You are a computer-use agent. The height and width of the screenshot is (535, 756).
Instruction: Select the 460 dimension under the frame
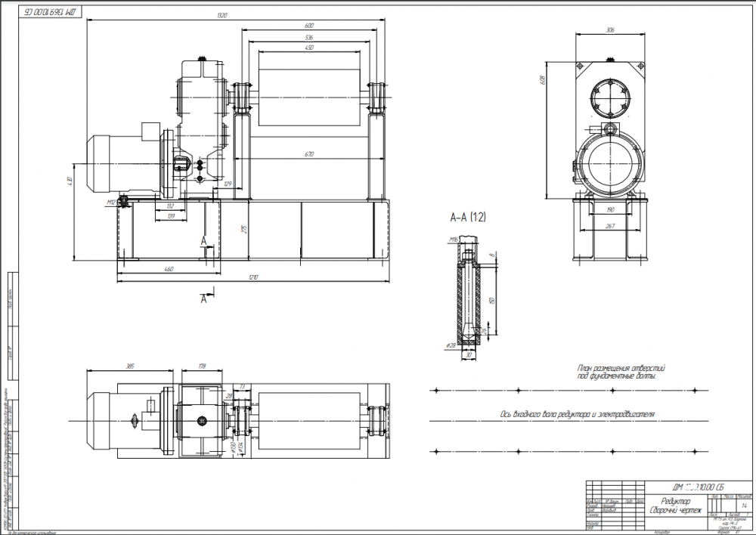click(169, 269)
